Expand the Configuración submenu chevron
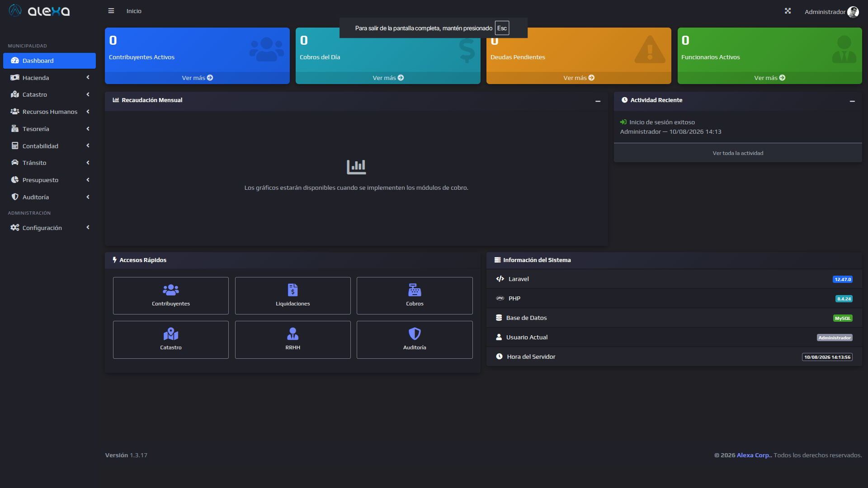 pos(88,227)
